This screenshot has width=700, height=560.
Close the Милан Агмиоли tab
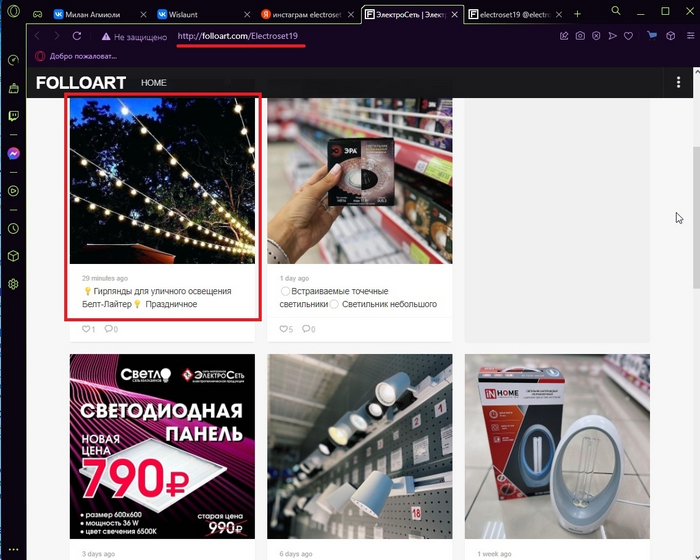coord(143,15)
